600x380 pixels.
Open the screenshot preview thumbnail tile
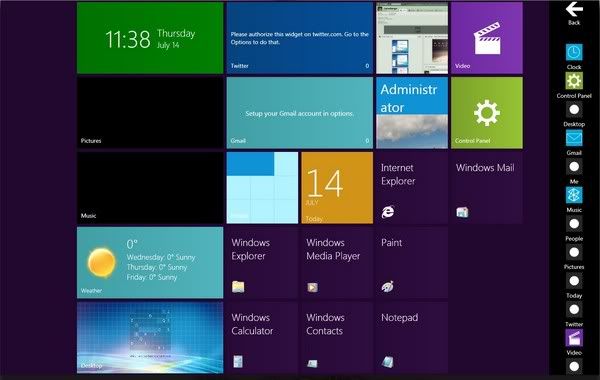click(412, 38)
